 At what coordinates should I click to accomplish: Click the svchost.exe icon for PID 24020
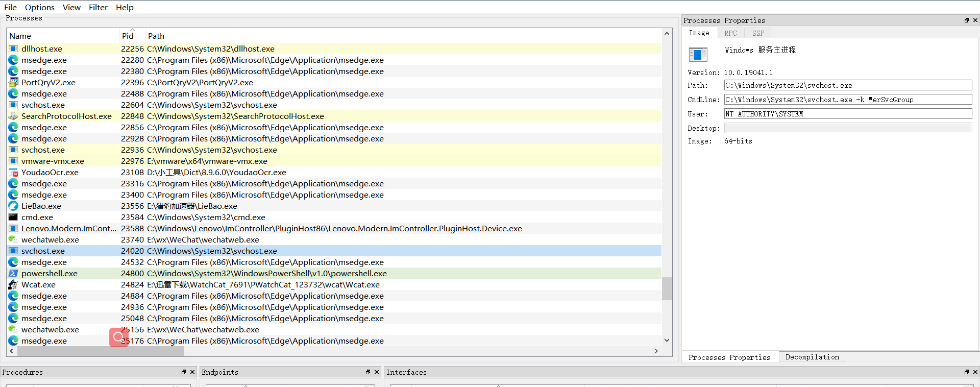click(13, 251)
